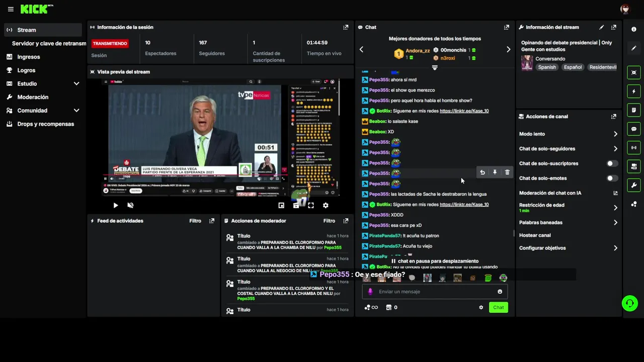Screen dimensions: 644x362
Task: Pop out the Feed de actividades panel
Action: click(212, 221)
